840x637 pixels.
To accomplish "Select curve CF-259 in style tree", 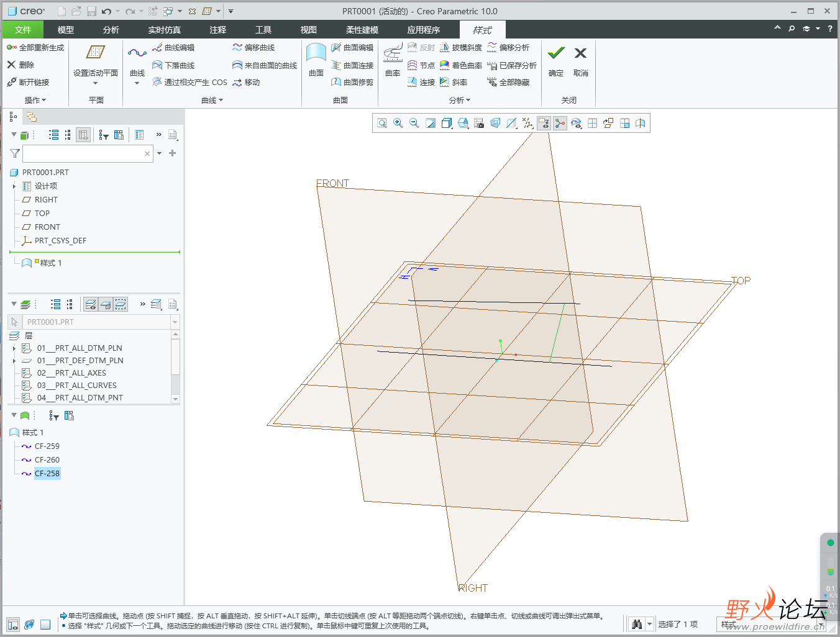I will (47, 446).
